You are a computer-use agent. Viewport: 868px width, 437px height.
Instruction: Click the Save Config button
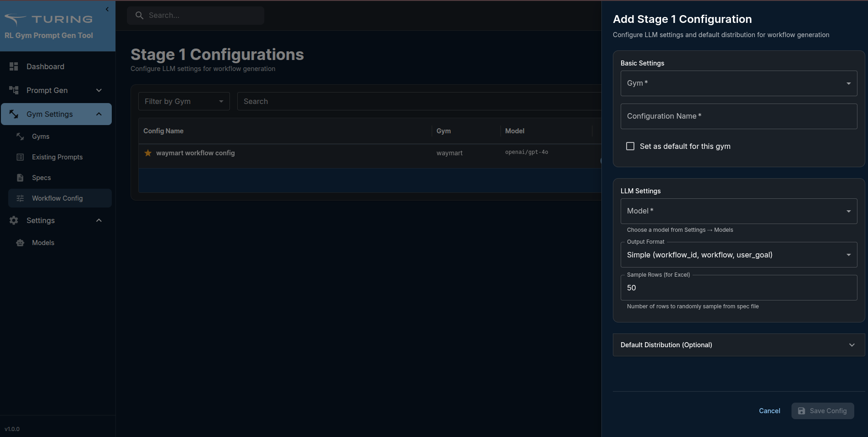(823, 411)
